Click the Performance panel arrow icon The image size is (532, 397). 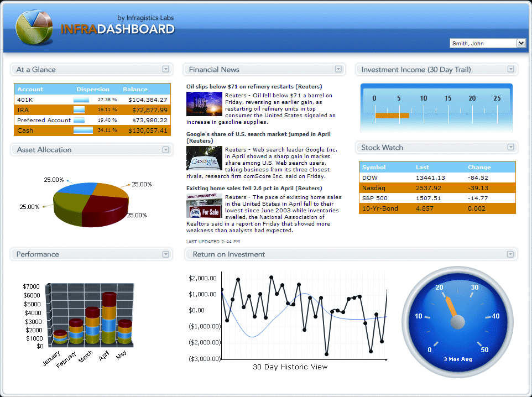pyautogui.click(x=165, y=254)
